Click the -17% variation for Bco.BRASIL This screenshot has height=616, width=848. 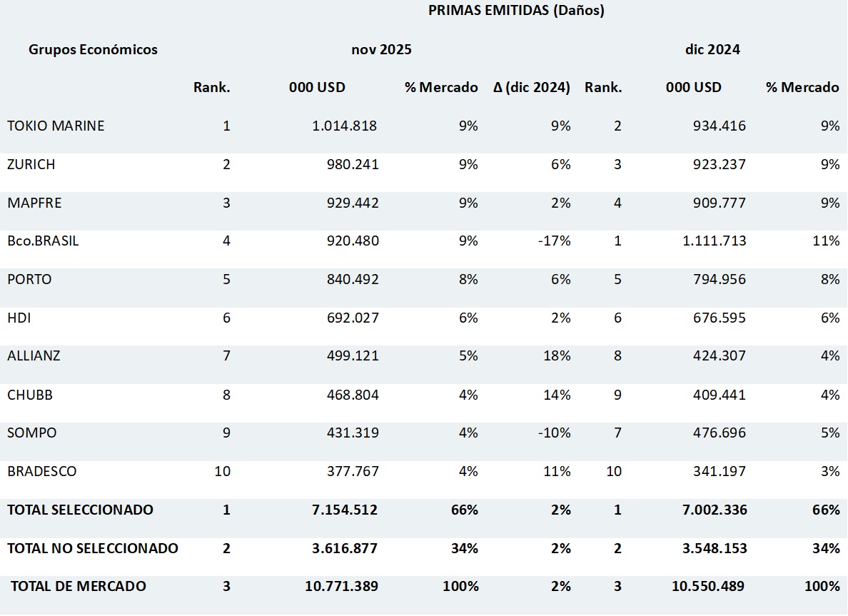tap(555, 241)
